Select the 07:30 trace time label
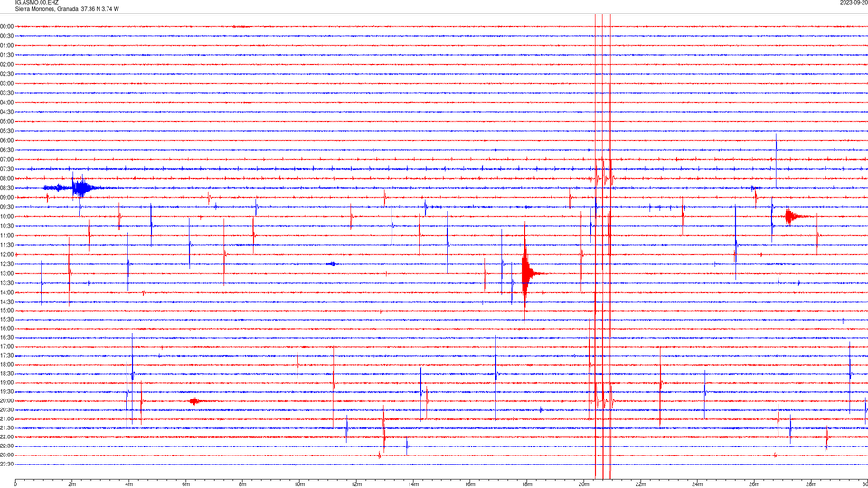 6,169
